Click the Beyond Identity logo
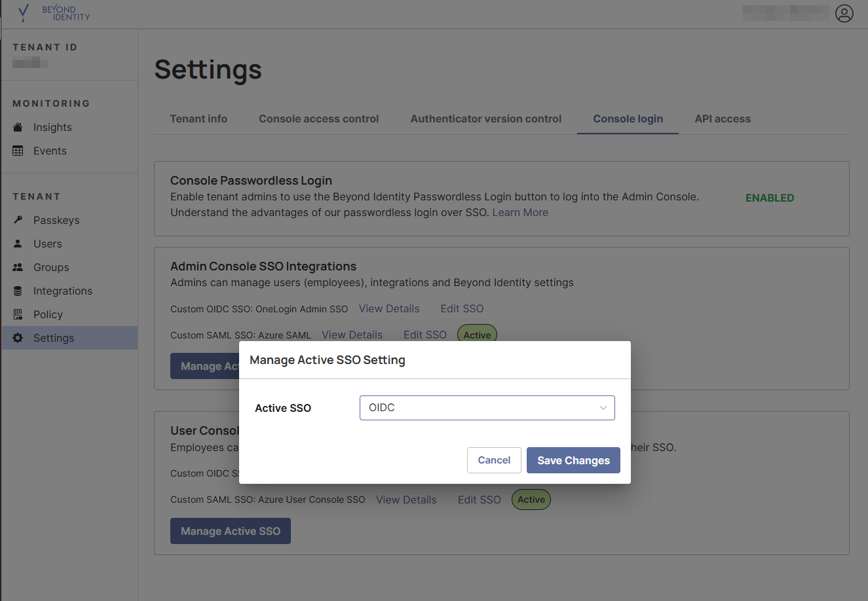This screenshot has width=868, height=601. pyautogui.click(x=52, y=13)
